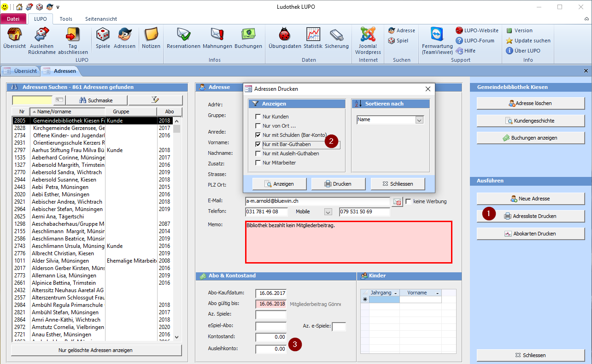
Task: Click Drucken button in the dialog
Action: click(339, 183)
